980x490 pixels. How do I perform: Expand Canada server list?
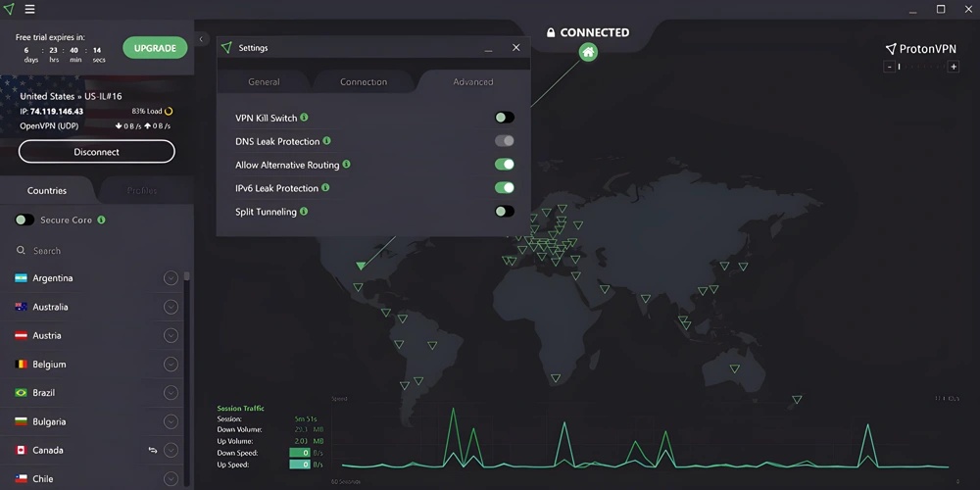pos(171,450)
